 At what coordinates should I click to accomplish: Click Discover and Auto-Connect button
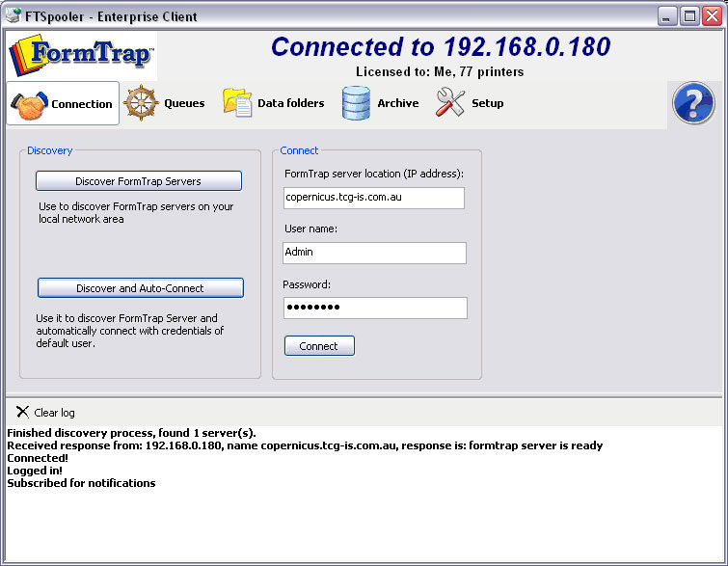point(141,288)
